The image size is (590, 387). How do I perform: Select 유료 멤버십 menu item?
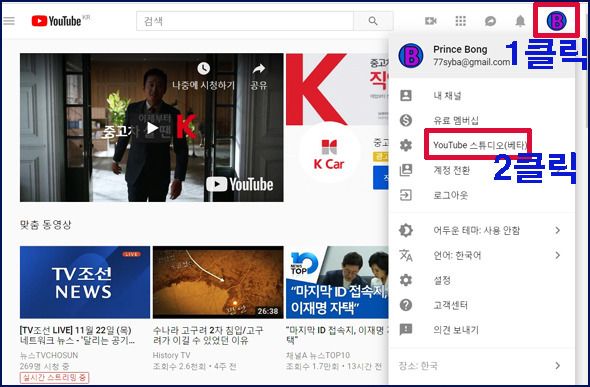pos(482,120)
